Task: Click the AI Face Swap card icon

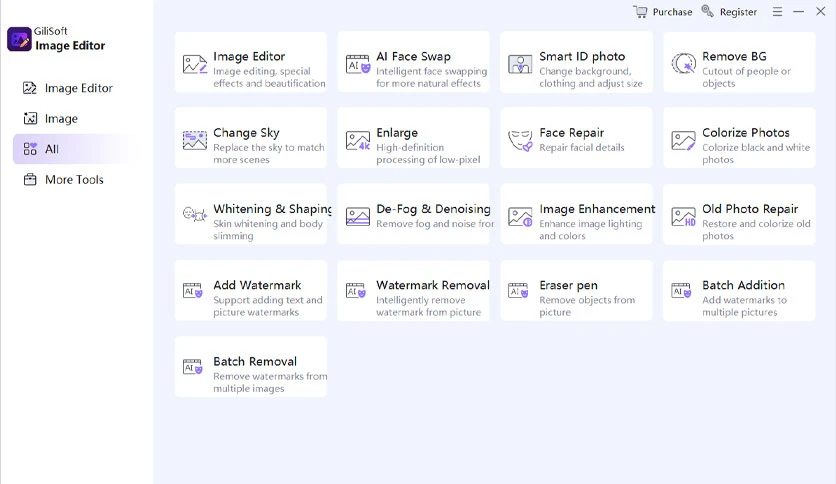Action: click(x=357, y=64)
